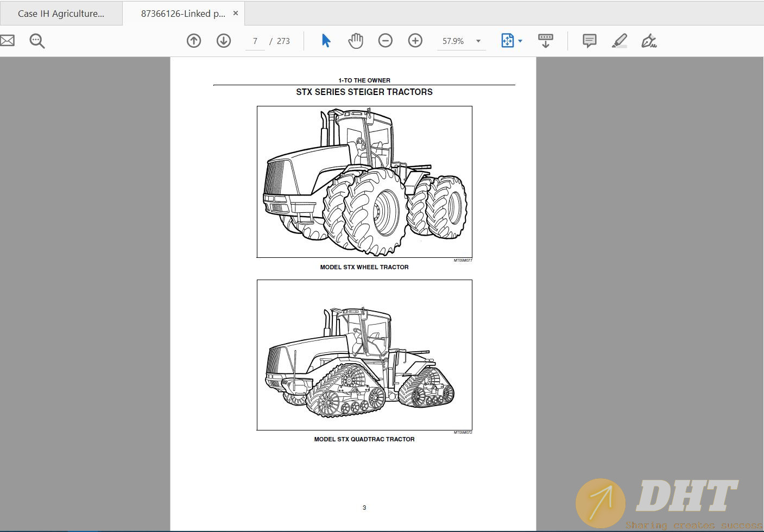Click the total page count 273
The image size is (764, 532).
pos(283,41)
